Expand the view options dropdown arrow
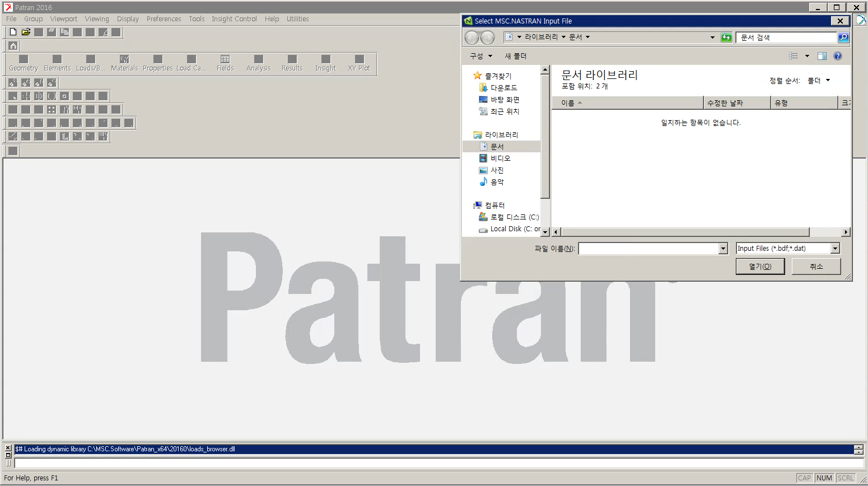The image size is (868, 486). point(807,56)
